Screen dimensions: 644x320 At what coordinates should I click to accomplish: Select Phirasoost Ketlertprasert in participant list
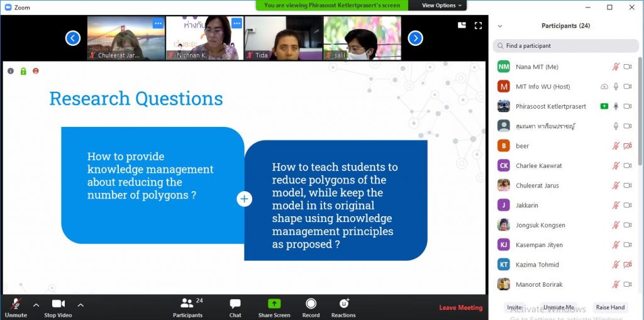[550, 106]
